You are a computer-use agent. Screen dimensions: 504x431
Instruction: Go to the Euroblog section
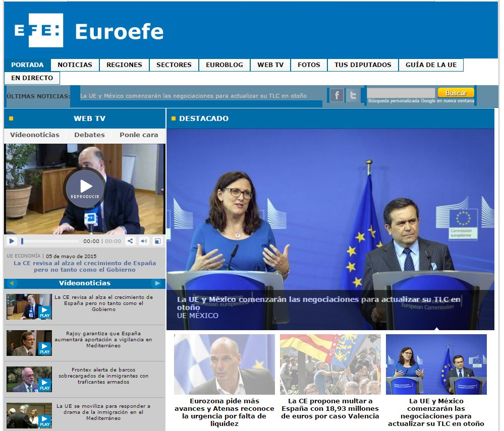tap(225, 65)
